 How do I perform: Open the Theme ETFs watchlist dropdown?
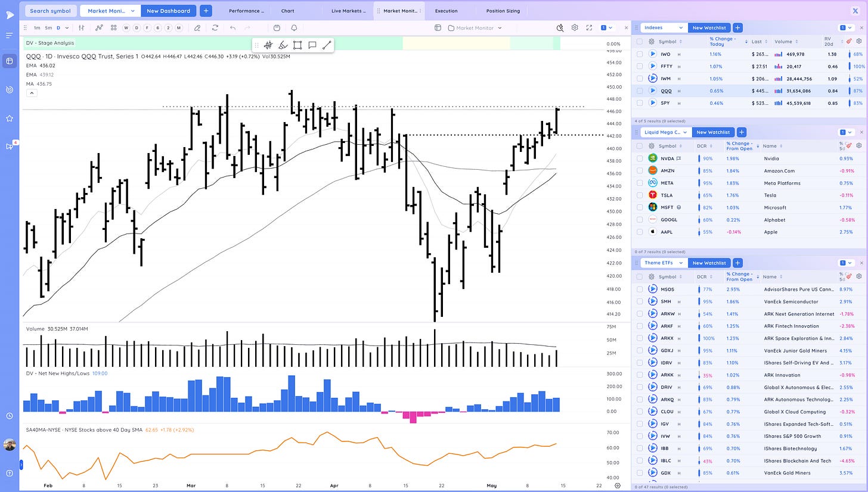(664, 263)
